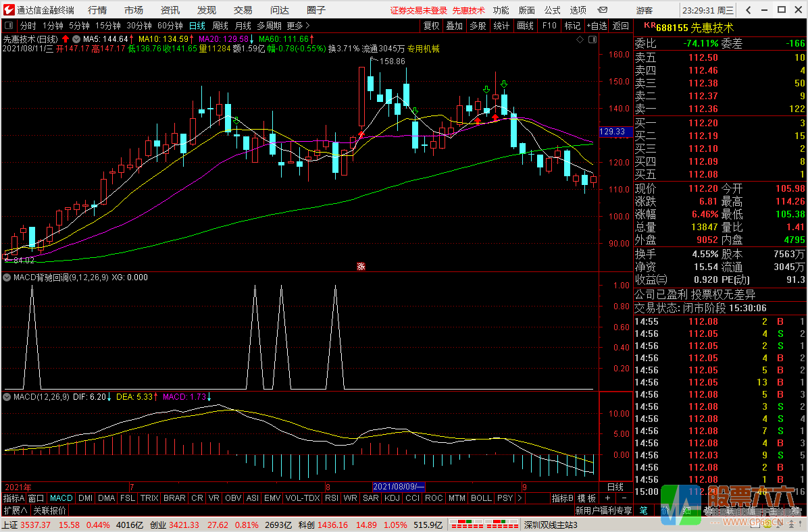Open the 指标B indicator group
The image size is (808, 532).
coord(562,498)
